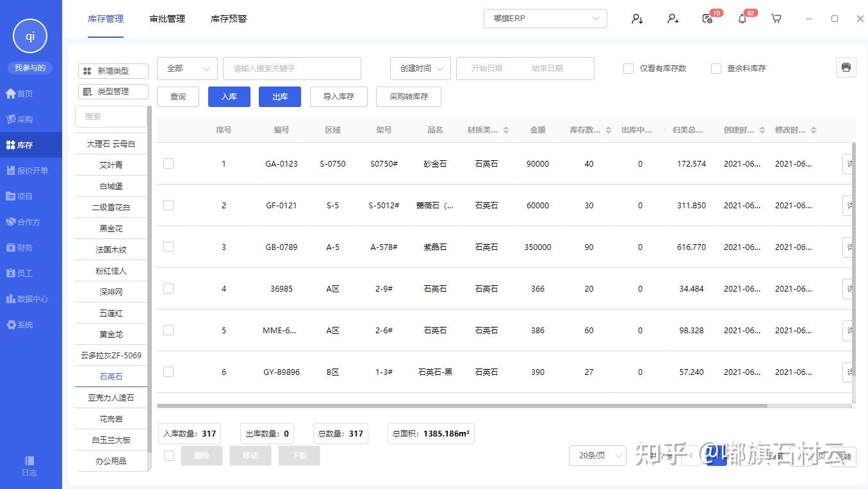
Task: Click the 请输入搜索关键字 search field
Action: click(292, 69)
